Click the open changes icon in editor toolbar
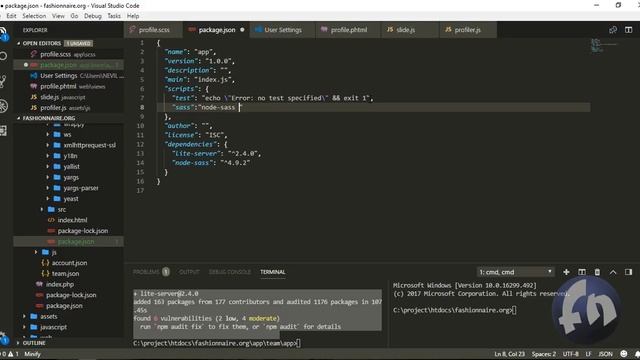 tap(613, 30)
